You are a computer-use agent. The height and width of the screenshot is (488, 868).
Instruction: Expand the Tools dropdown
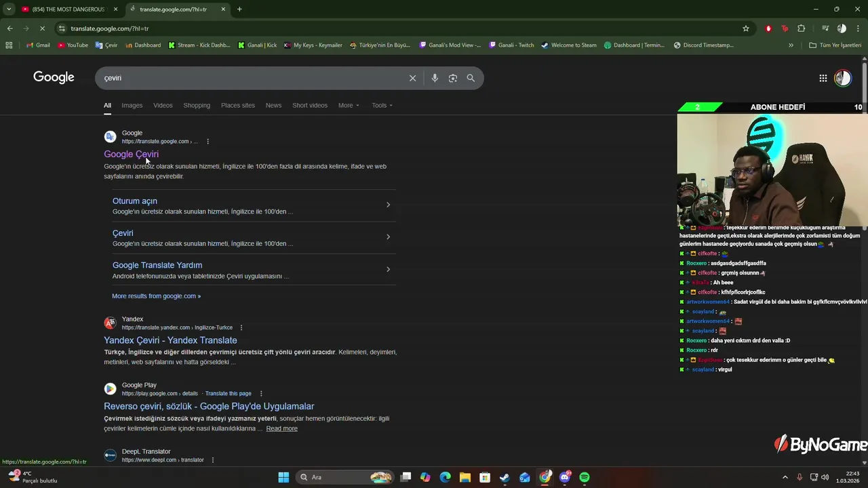[382, 105]
